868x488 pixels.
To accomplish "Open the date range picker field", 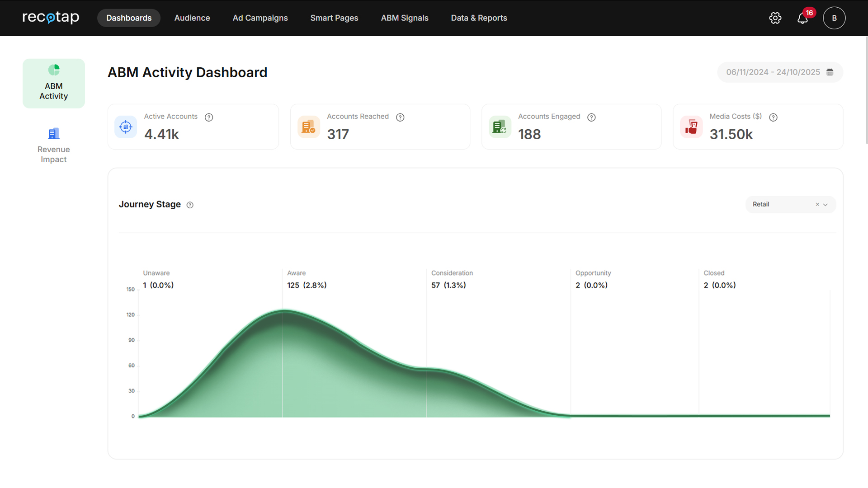I will click(773, 72).
